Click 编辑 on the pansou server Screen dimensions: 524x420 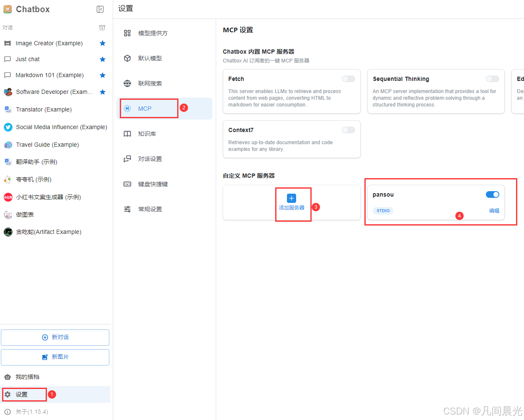pyautogui.click(x=494, y=210)
